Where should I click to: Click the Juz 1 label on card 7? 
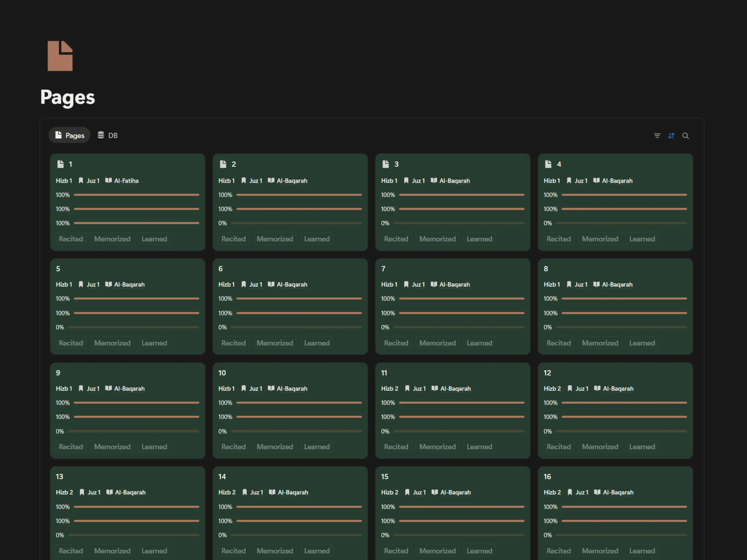(418, 284)
